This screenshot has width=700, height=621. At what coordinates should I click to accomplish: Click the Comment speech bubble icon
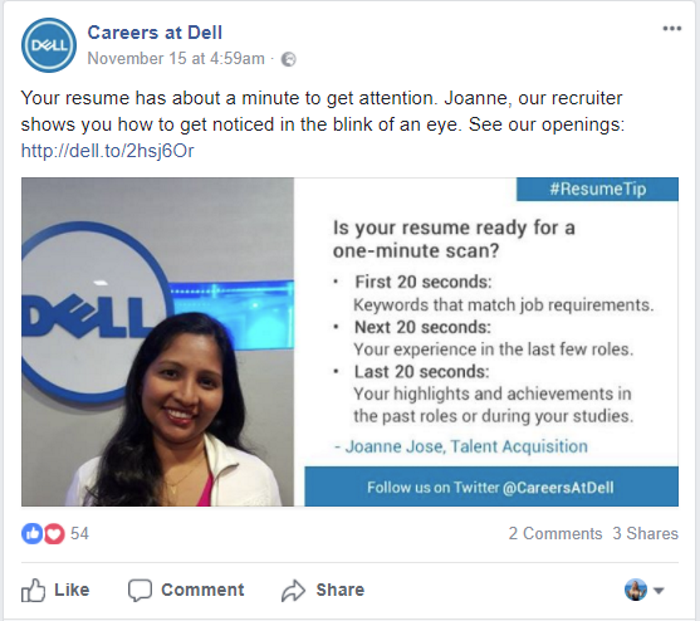pos(140,590)
